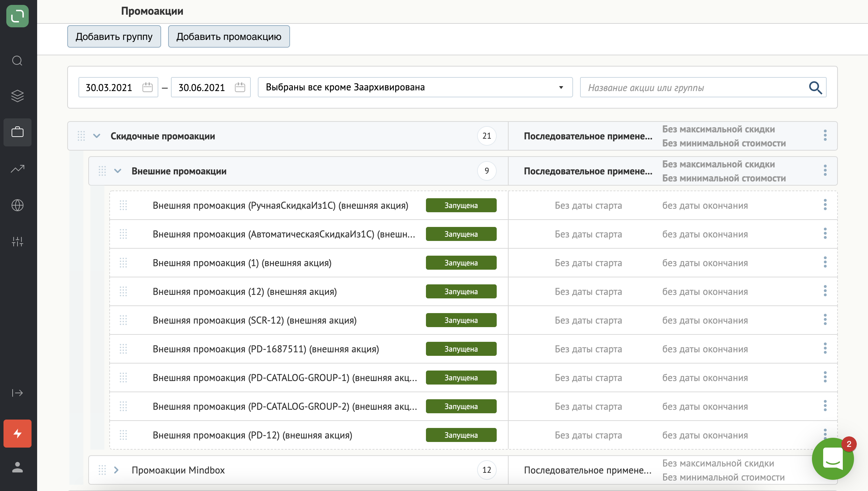Open the search icon in sidebar
The image size is (868, 491).
[18, 61]
